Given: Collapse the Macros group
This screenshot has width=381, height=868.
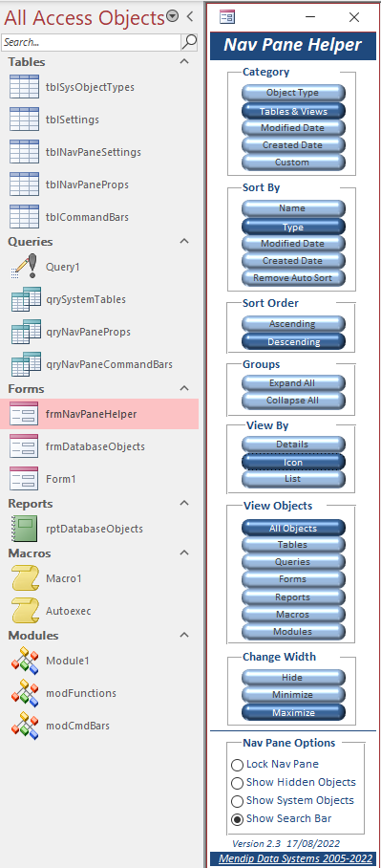Looking at the screenshot, I should click(x=184, y=553).
